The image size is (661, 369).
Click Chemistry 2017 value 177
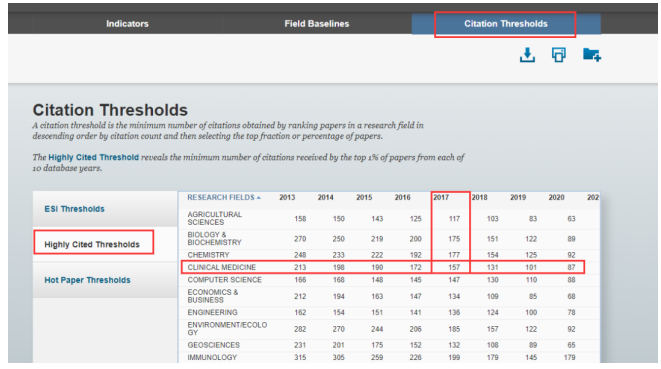[x=454, y=255]
